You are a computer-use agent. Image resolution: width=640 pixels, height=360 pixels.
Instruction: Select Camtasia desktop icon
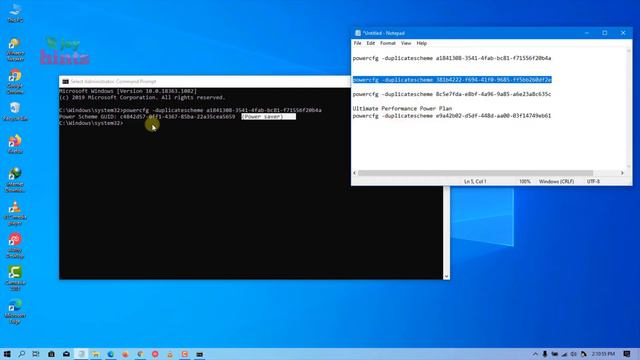(16, 278)
